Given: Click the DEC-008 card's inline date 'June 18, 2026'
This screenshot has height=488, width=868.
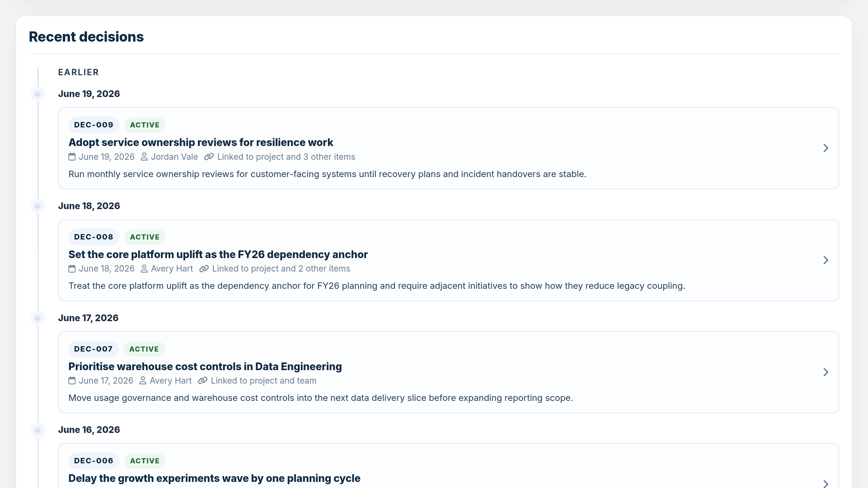Looking at the screenshot, I should click(106, 269).
